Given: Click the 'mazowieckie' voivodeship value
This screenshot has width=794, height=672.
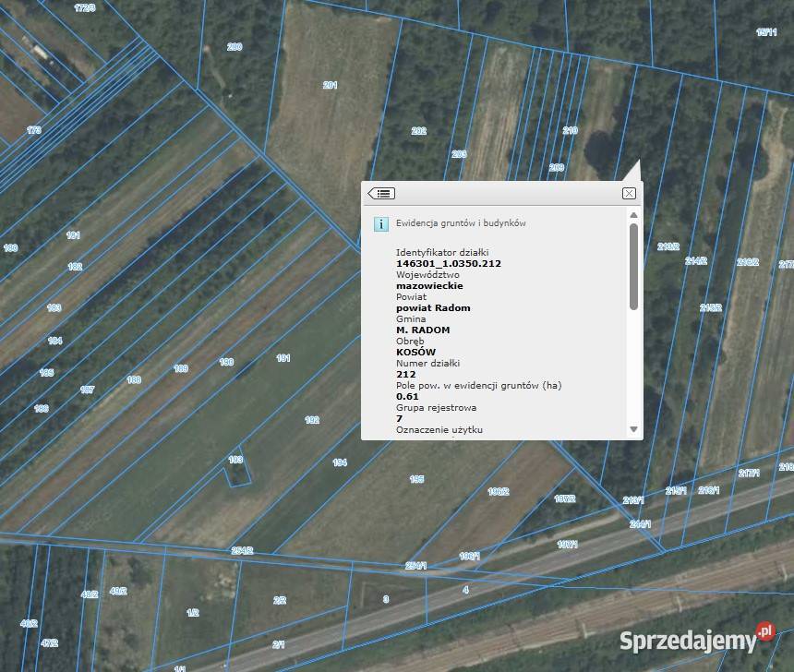Looking at the screenshot, I should 429,286.
